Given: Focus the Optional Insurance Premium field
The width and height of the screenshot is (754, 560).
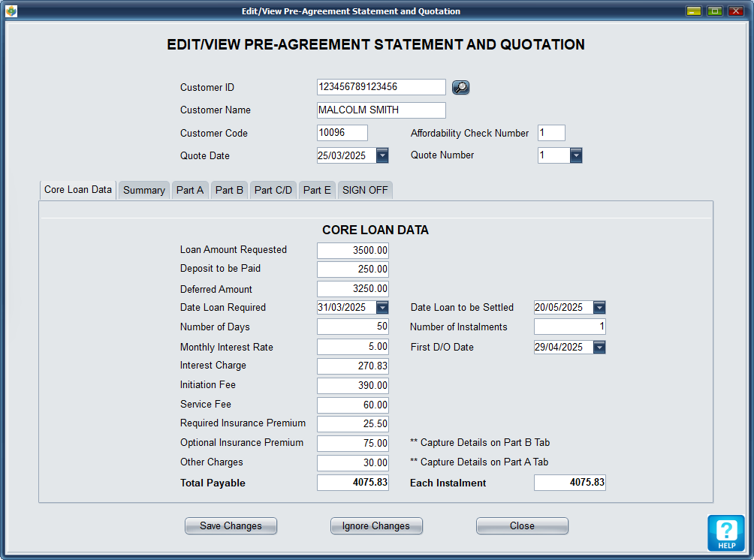Looking at the screenshot, I should point(352,443).
